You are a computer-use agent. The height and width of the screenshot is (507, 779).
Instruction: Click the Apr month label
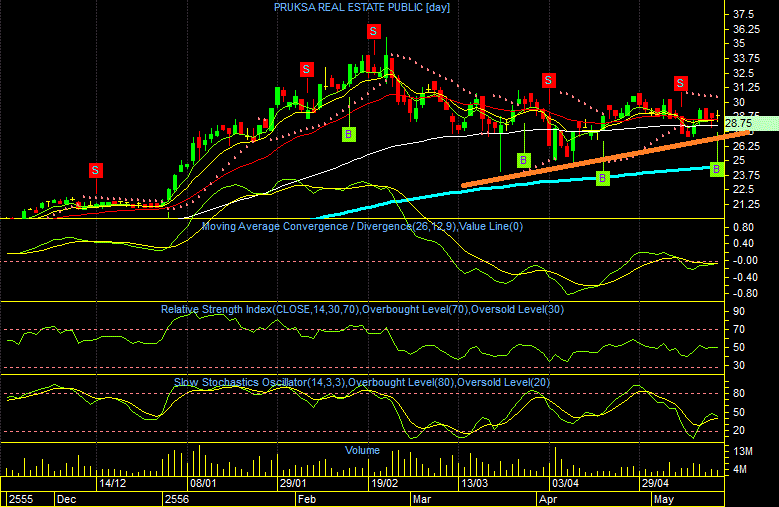click(x=548, y=500)
